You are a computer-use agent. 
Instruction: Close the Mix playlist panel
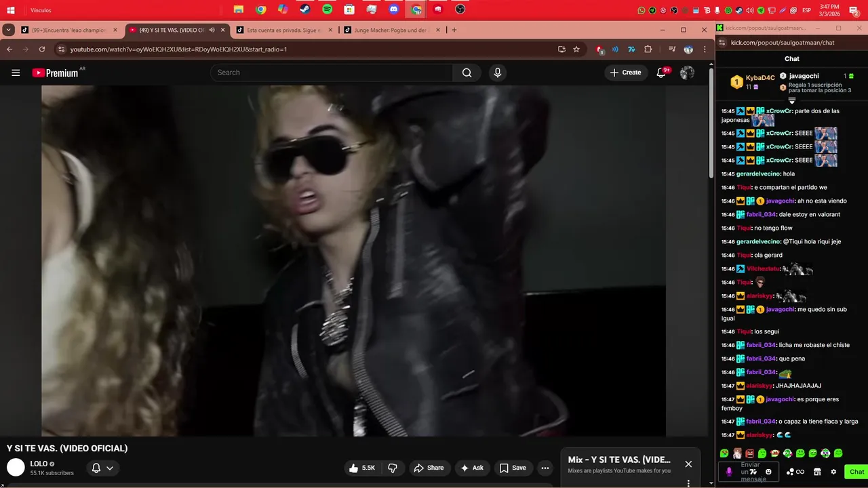click(688, 464)
